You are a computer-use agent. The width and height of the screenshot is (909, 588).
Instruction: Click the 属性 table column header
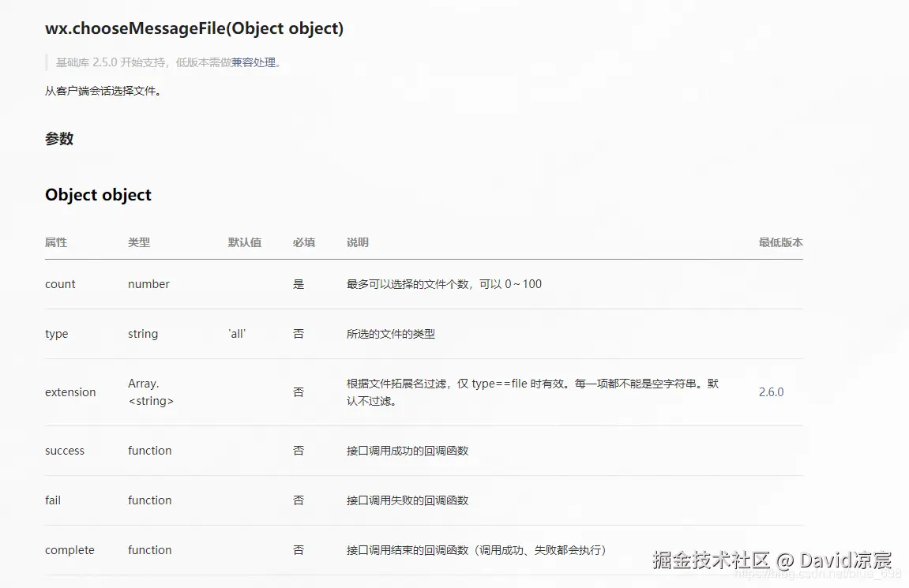(55, 242)
